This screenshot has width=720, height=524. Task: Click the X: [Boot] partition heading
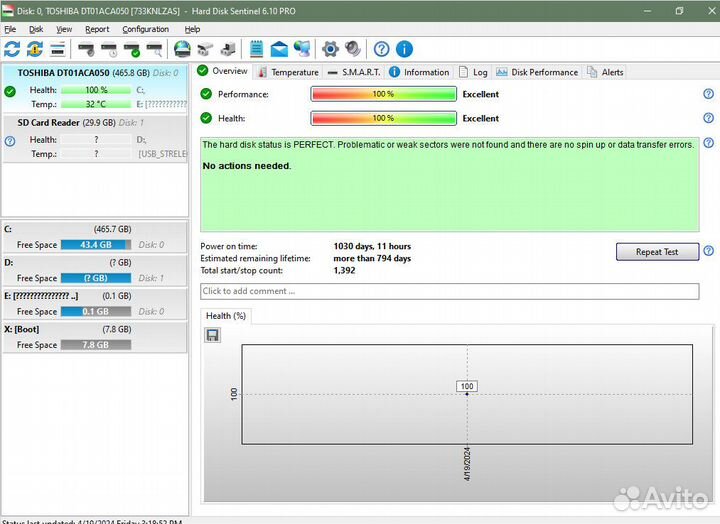point(22,329)
